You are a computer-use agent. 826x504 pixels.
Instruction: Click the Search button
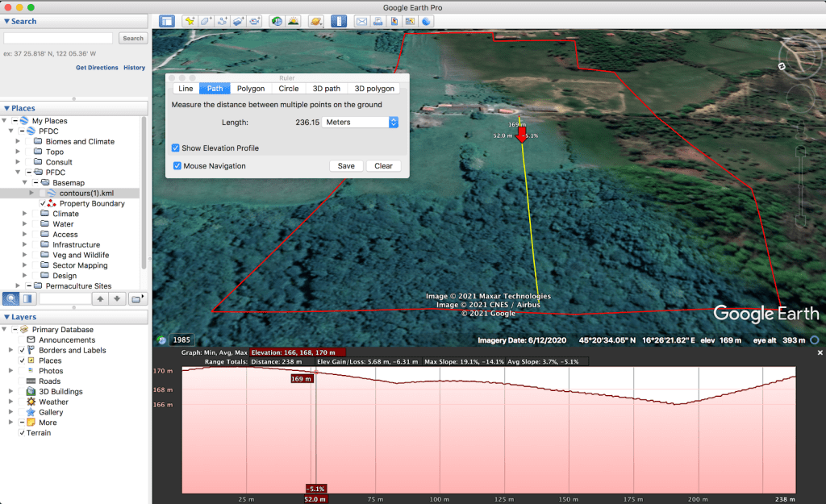[133, 39]
